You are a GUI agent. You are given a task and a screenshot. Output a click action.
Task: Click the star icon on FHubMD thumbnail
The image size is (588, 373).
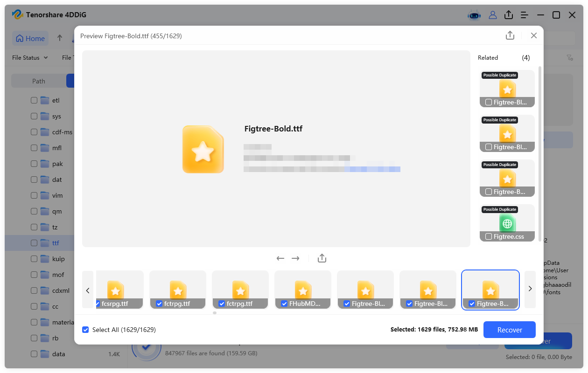(x=303, y=290)
